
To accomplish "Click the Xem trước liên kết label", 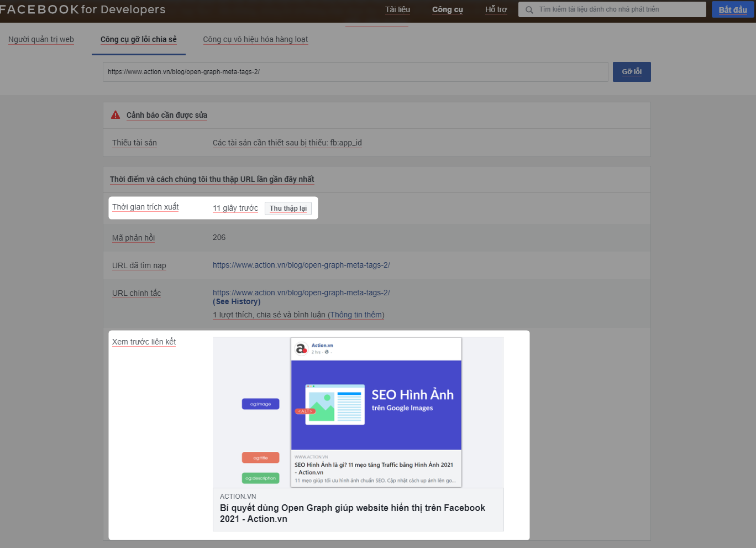I will 144,342.
